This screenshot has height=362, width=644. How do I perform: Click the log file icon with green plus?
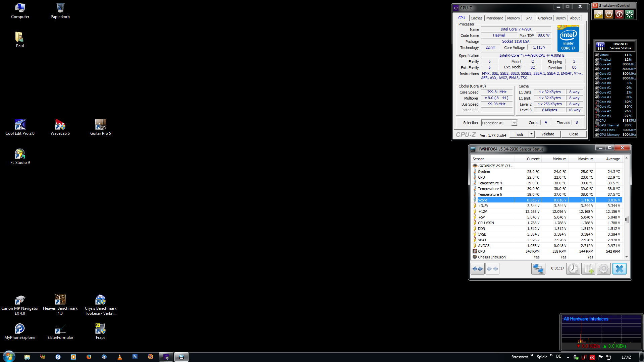click(x=588, y=268)
